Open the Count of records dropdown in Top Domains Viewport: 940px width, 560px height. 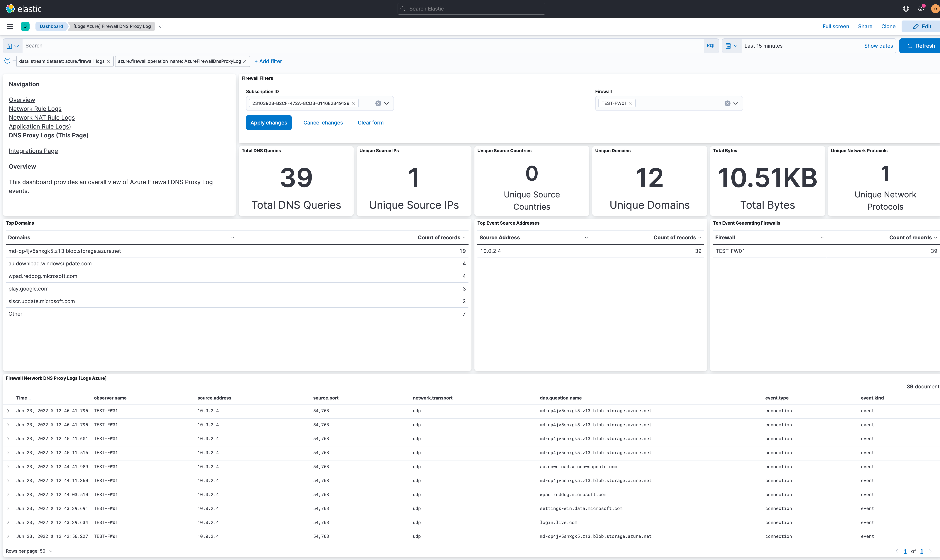click(464, 237)
